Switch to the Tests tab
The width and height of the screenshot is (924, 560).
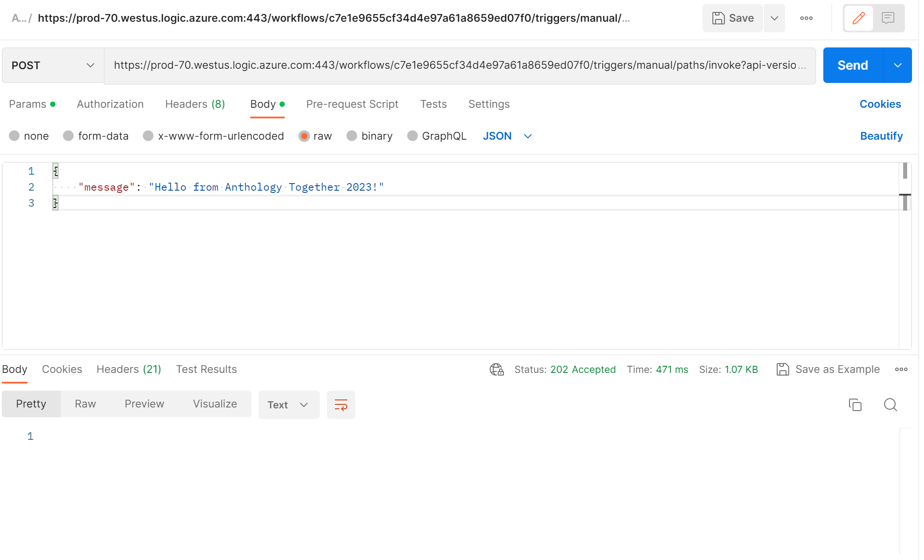tap(434, 104)
